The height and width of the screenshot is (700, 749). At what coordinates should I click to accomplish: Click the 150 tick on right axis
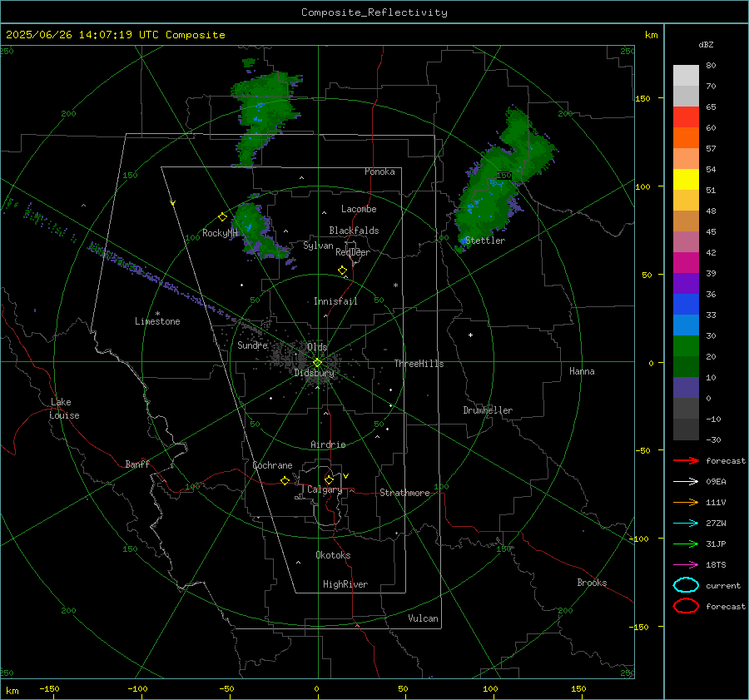point(642,98)
